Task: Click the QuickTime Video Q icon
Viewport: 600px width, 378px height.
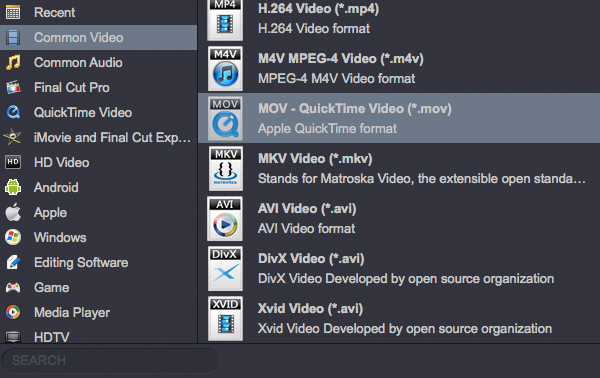Action: pyautogui.click(x=13, y=112)
